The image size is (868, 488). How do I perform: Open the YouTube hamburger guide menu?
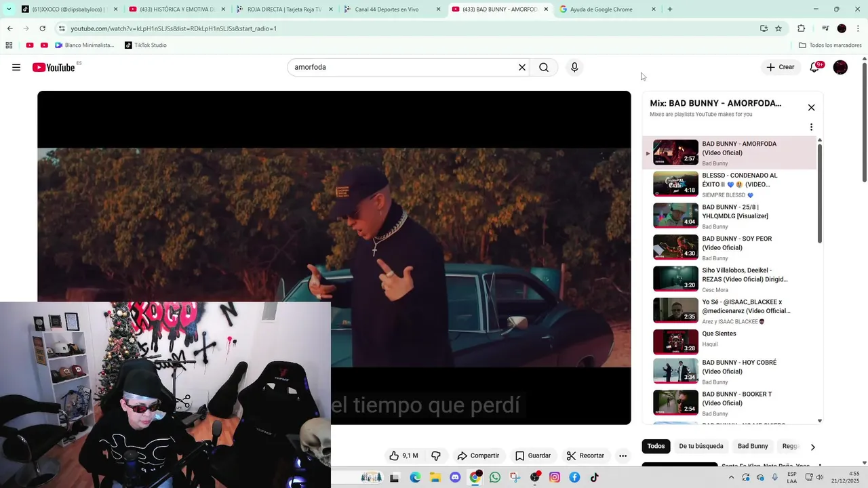(16, 67)
